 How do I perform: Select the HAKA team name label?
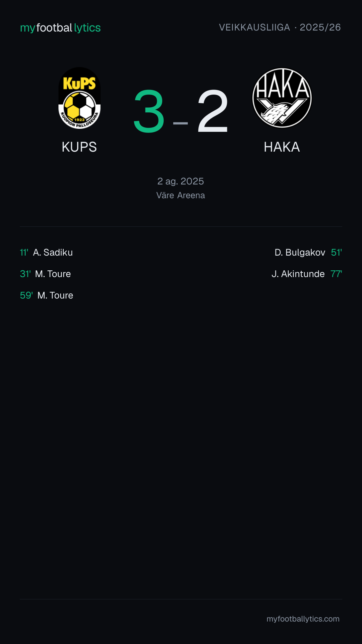(x=282, y=147)
